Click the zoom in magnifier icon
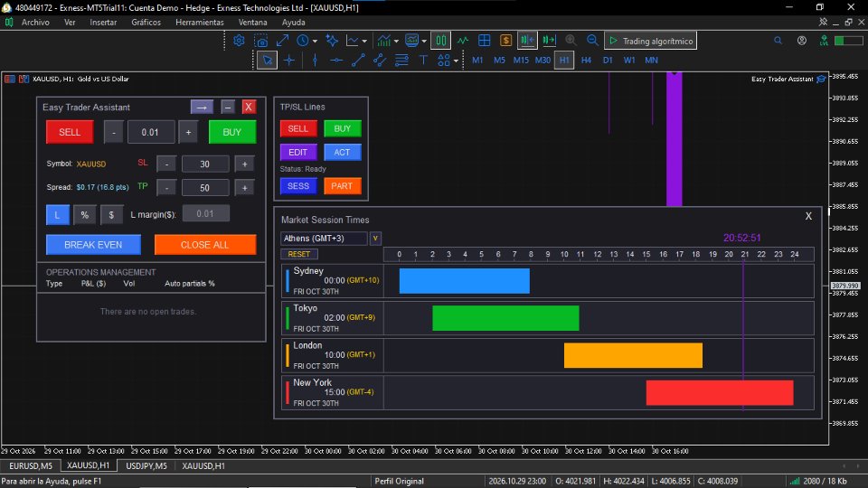 click(x=571, y=41)
